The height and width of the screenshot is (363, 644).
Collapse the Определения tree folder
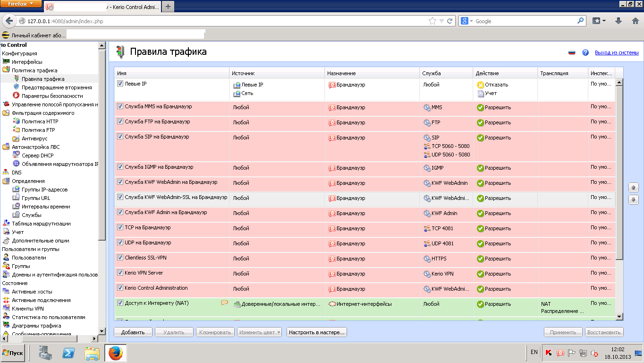pyautogui.click(x=6, y=181)
